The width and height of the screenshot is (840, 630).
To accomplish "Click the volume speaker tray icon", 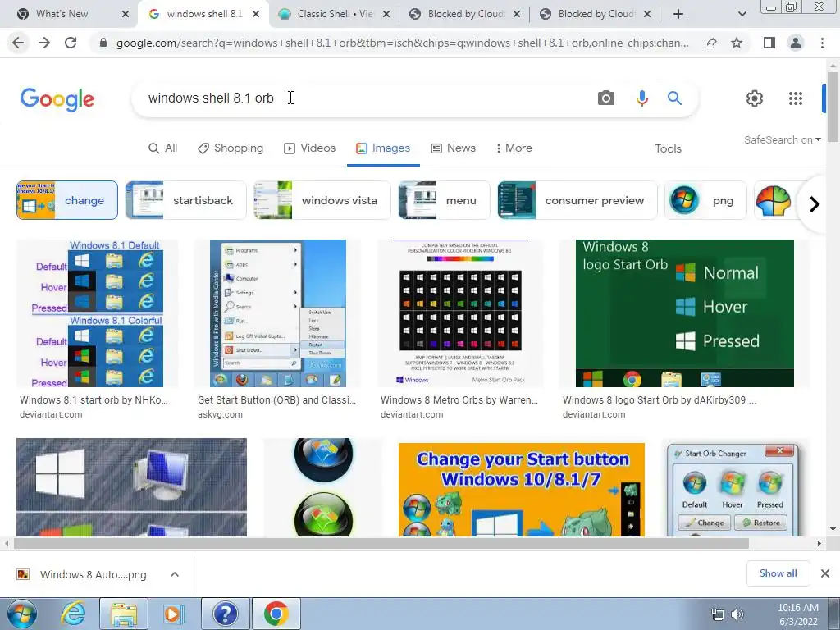I will tap(737, 614).
